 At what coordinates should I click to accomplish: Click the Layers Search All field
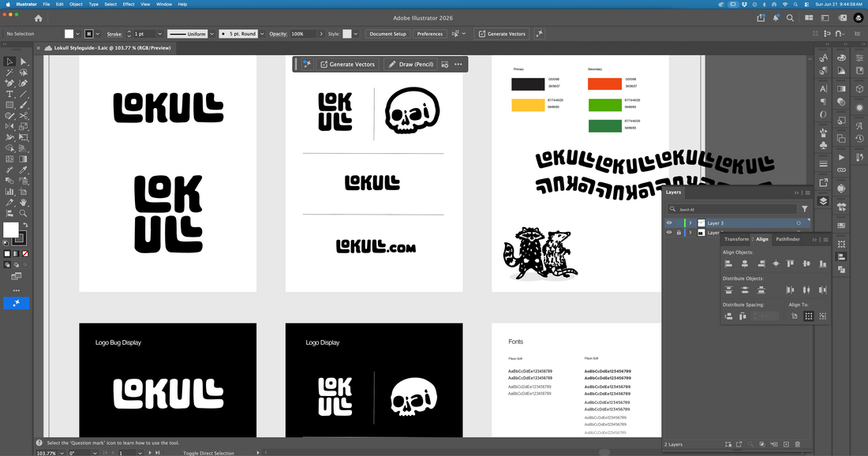click(731, 209)
